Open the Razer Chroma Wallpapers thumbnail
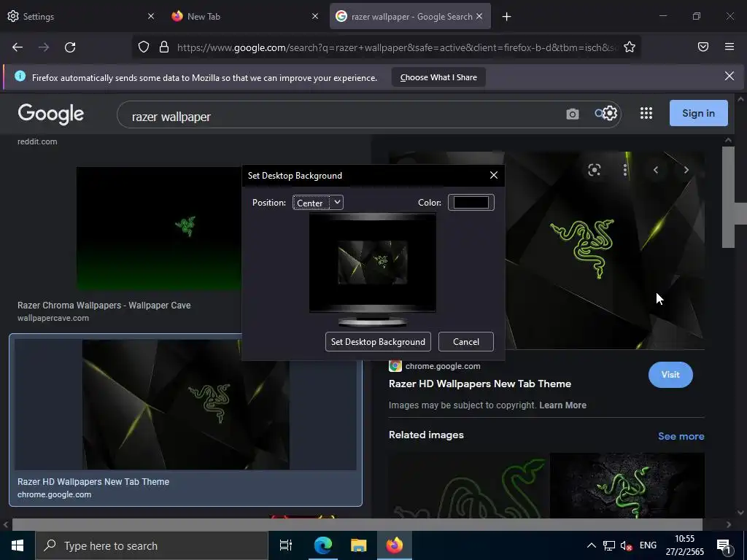This screenshot has width=747, height=560. click(x=160, y=228)
